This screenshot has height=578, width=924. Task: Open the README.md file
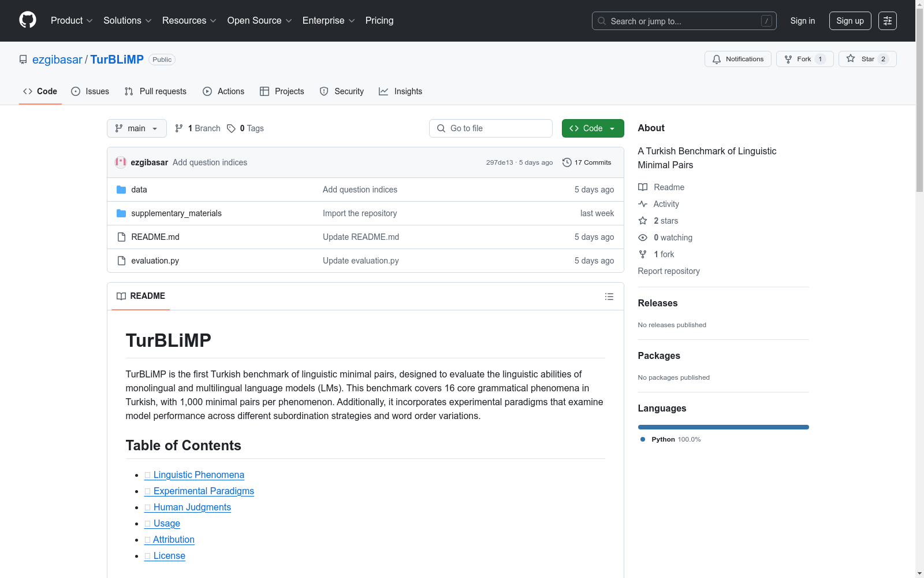155,237
